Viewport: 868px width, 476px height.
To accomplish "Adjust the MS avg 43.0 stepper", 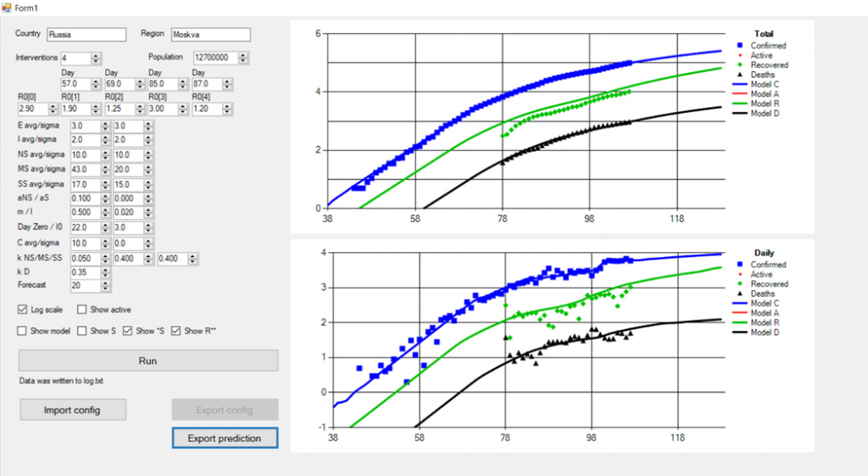I will click(x=105, y=170).
